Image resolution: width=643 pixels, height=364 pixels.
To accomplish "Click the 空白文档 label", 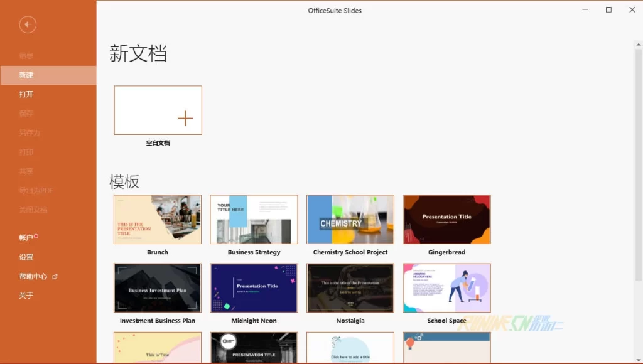I will (158, 143).
